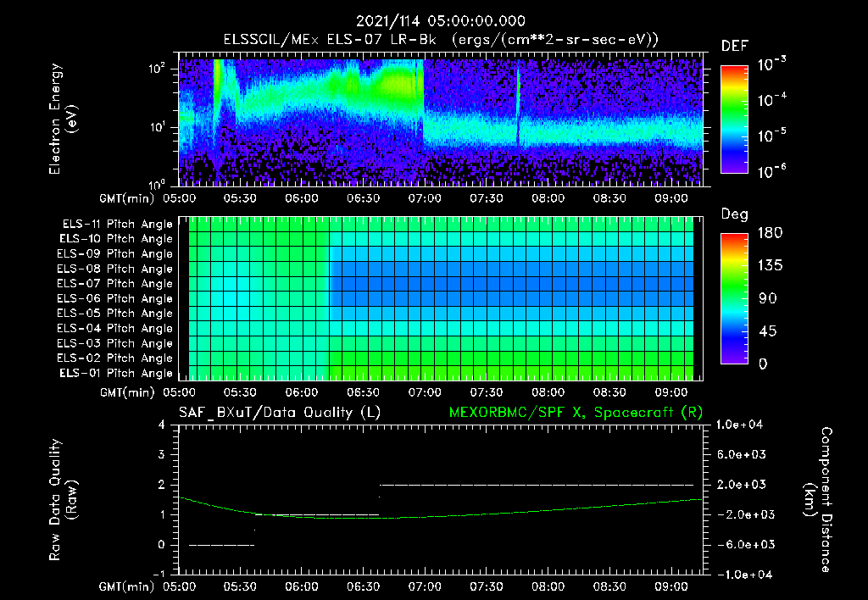Click the 90 value on Deg scale

pos(768,299)
